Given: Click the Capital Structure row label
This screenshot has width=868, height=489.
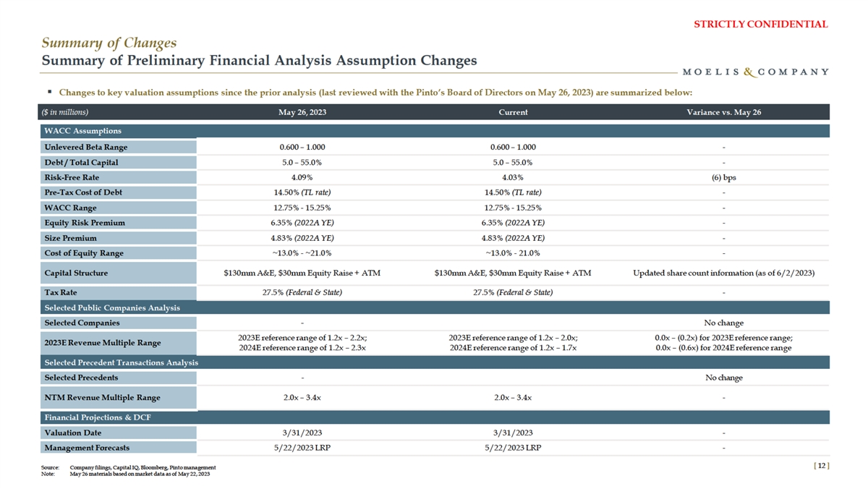Looking at the screenshot, I should click(76, 273).
